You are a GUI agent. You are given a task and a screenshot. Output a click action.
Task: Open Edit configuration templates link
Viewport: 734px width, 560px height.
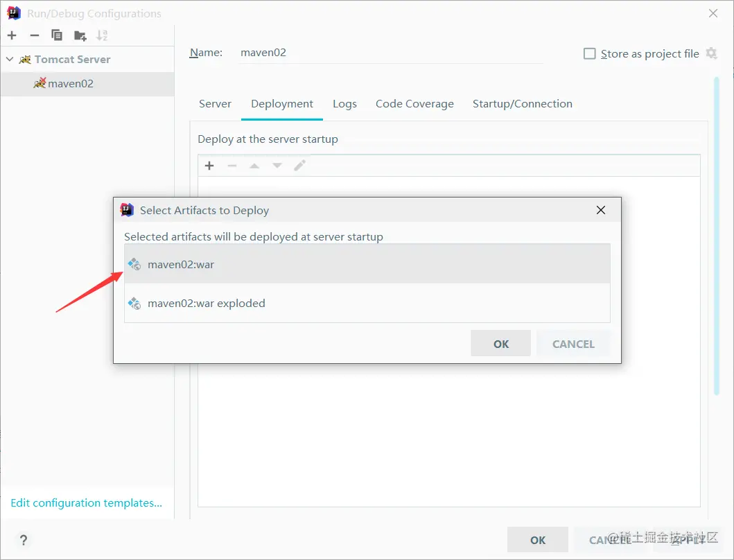click(x=86, y=503)
